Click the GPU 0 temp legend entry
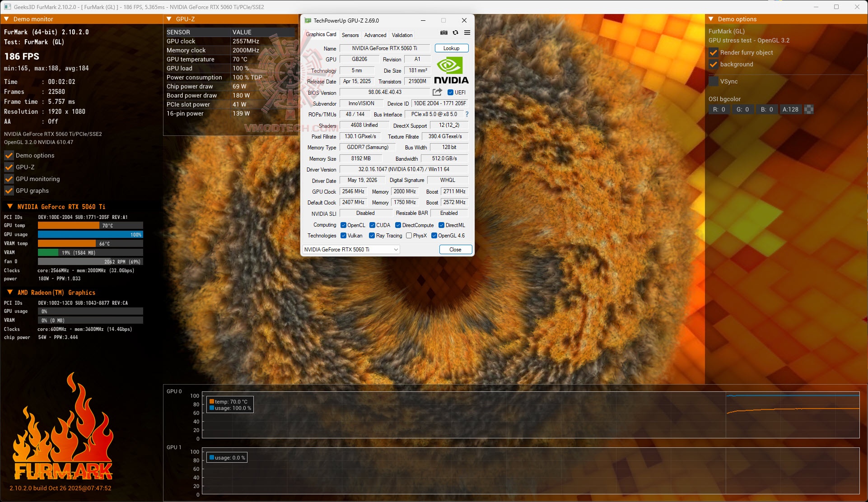The width and height of the screenshot is (868, 502). coord(229,401)
